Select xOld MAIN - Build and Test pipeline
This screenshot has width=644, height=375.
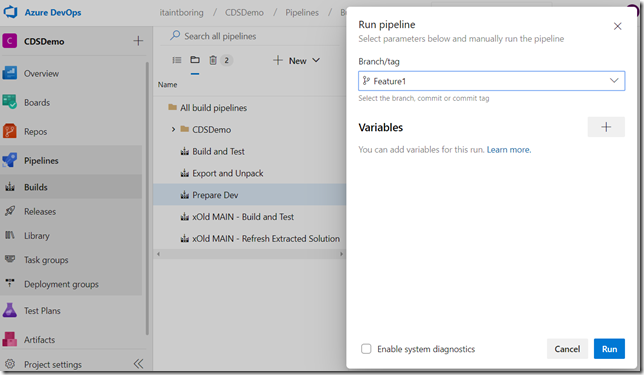click(x=243, y=217)
